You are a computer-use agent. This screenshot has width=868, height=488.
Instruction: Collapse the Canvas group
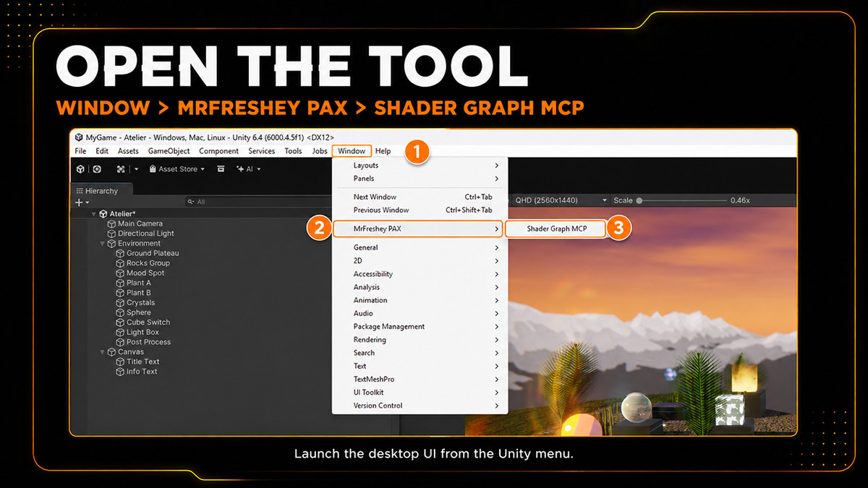pyautogui.click(x=102, y=352)
